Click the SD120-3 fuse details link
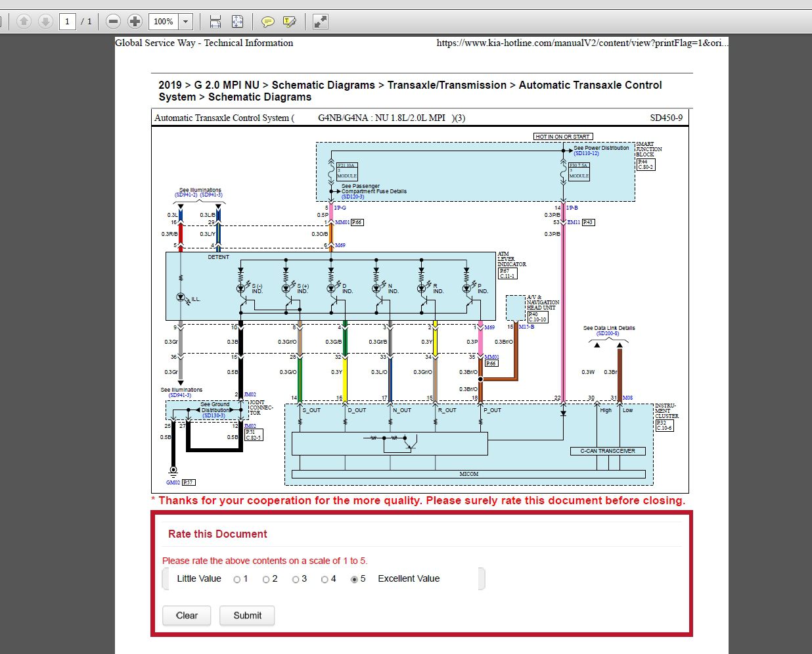This screenshot has width=812, height=654. pyautogui.click(x=353, y=197)
